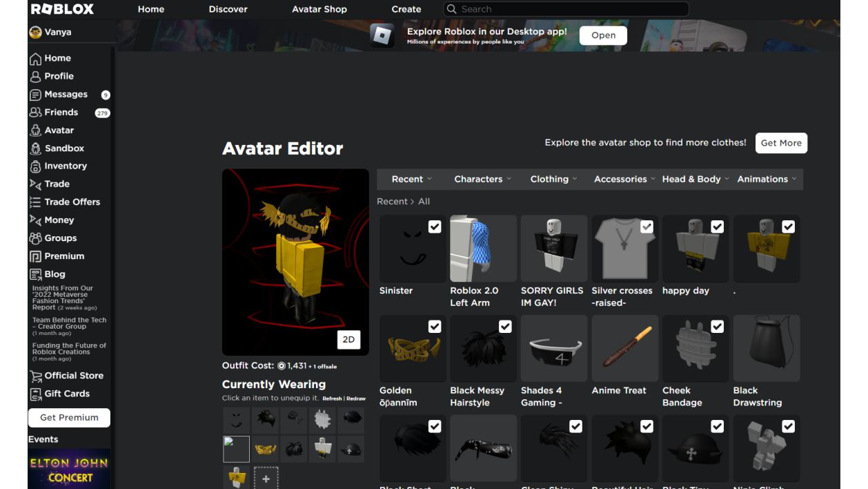The width and height of the screenshot is (868, 489).
Task: Open the Friends sidebar icon
Action: [x=35, y=113]
